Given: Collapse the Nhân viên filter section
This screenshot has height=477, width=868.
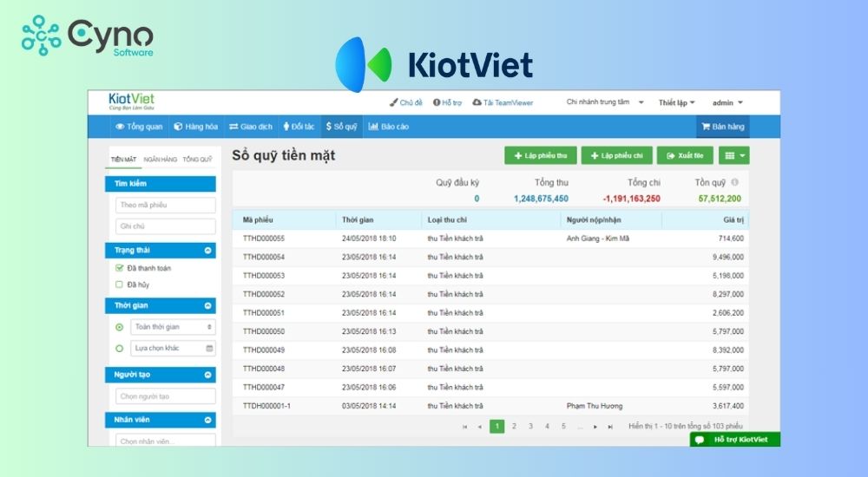Looking at the screenshot, I should [207, 420].
